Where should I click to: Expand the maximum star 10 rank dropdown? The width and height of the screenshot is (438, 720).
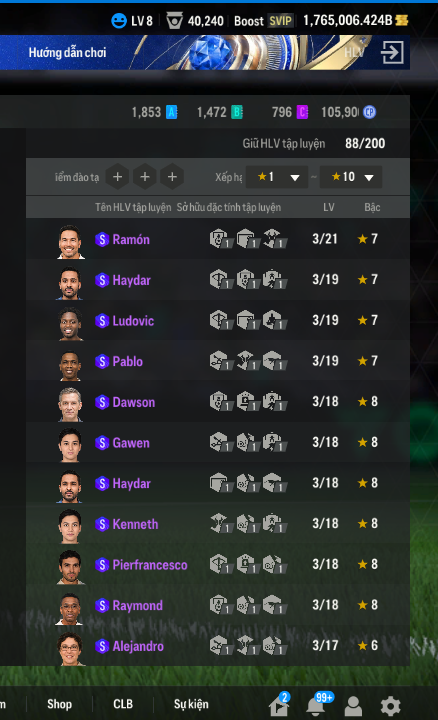pyautogui.click(x=351, y=177)
